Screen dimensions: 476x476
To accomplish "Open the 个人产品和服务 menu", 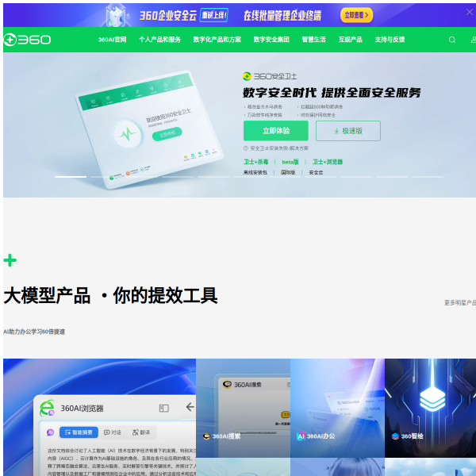I will [159, 40].
